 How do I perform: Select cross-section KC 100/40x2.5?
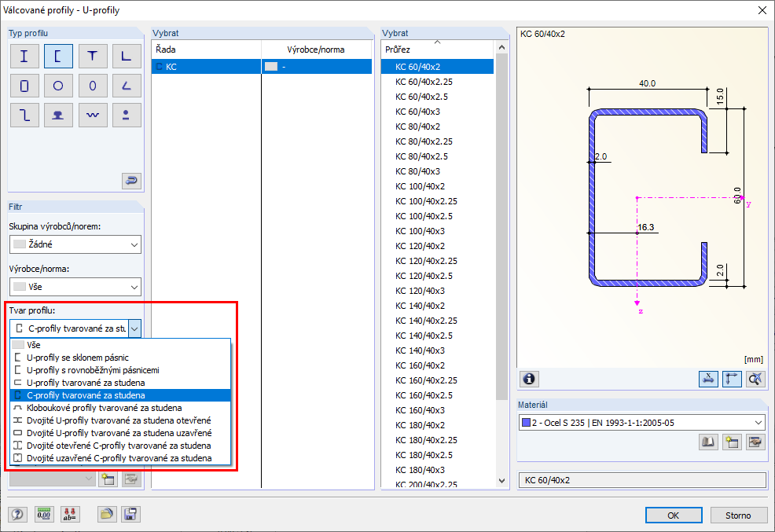click(438, 216)
